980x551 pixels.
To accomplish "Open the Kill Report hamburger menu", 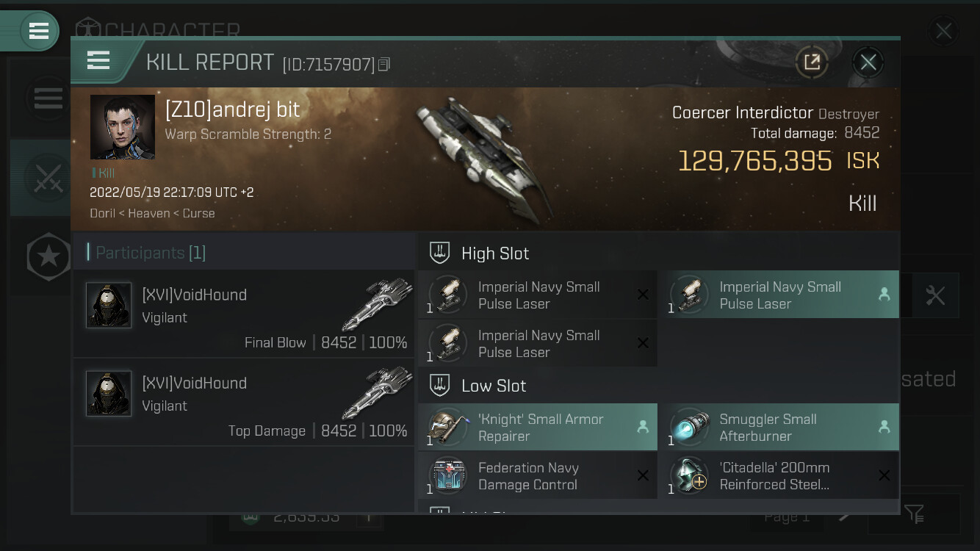I will 98,60.
